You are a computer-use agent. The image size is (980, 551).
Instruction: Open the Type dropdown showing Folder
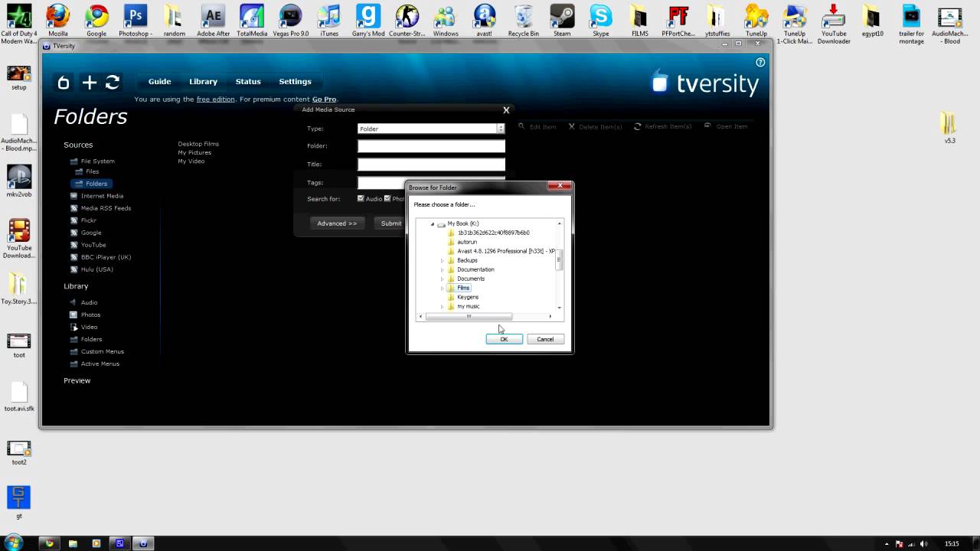(431, 129)
